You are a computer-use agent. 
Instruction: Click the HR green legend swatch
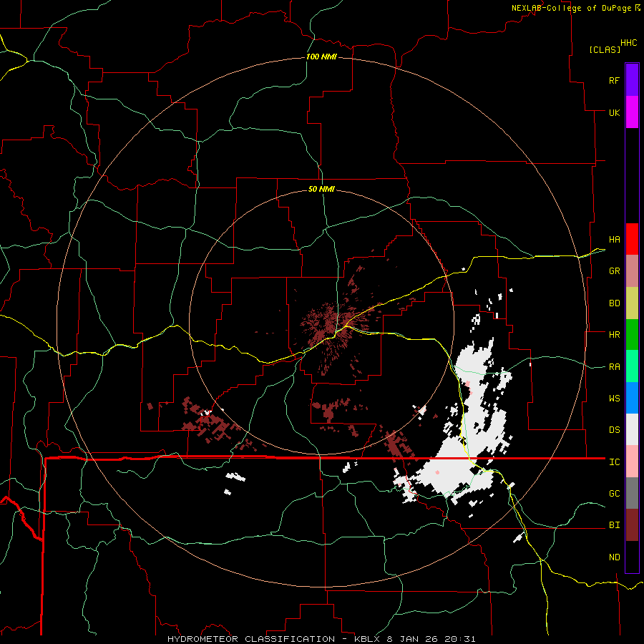point(632,335)
